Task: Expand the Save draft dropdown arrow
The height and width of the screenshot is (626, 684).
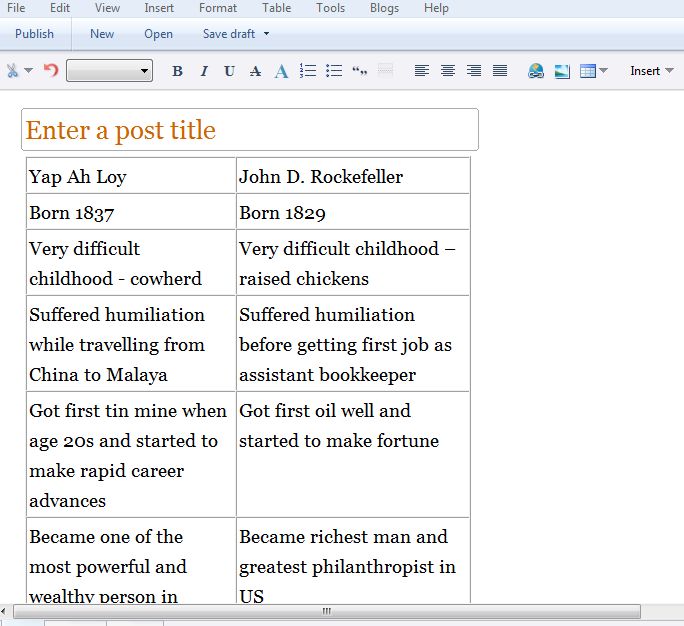Action: click(267, 34)
